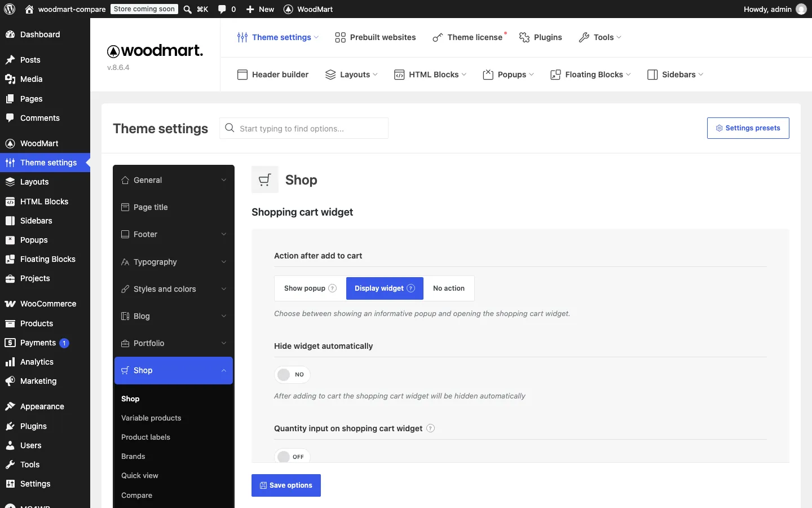
Task: Open Prebuilt websites tab
Action: tap(376, 37)
